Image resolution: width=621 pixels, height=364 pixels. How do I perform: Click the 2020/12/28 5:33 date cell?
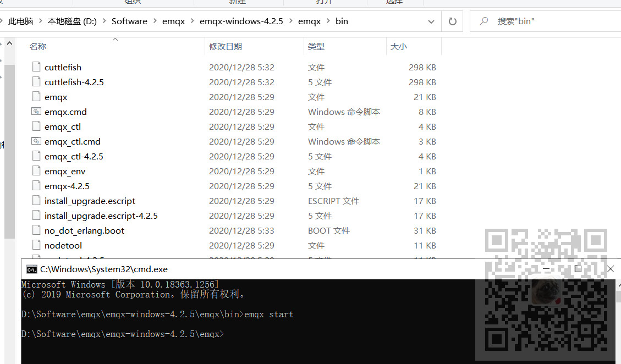pyautogui.click(x=241, y=230)
